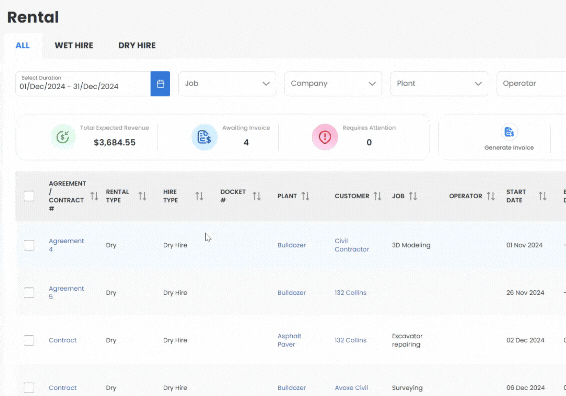The height and width of the screenshot is (396, 566).
Task: Open 132 Collins link in Agreement 5 row
Action: click(x=351, y=293)
